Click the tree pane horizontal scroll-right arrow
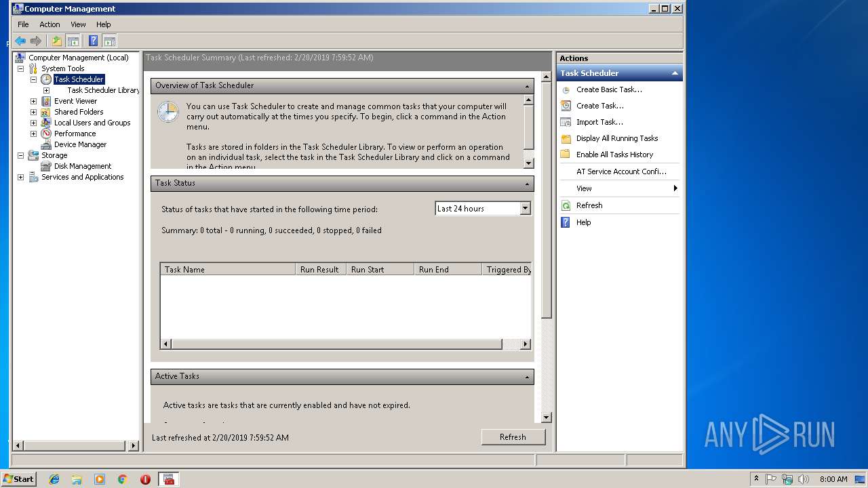Viewport: 868px width, 488px height. click(x=133, y=446)
